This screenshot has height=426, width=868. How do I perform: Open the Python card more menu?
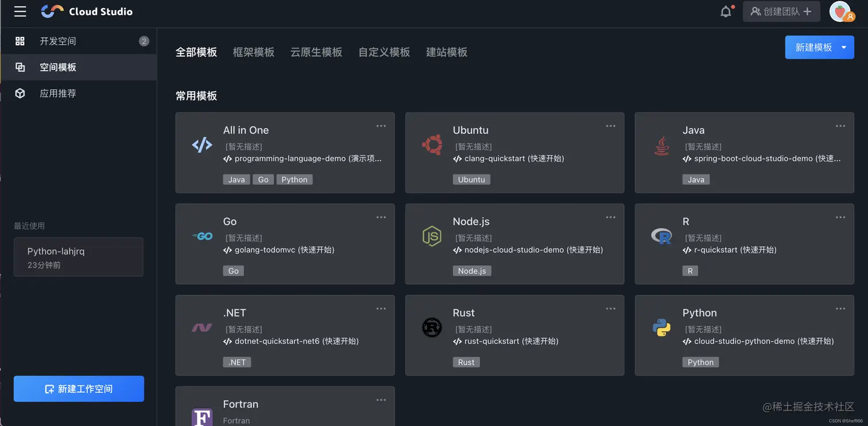click(x=840, y=308)
